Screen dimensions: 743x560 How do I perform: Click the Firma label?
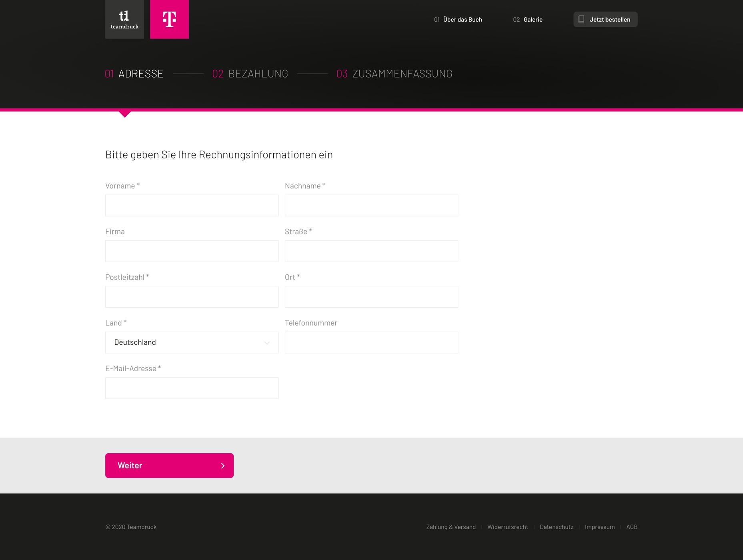[115, 232]
